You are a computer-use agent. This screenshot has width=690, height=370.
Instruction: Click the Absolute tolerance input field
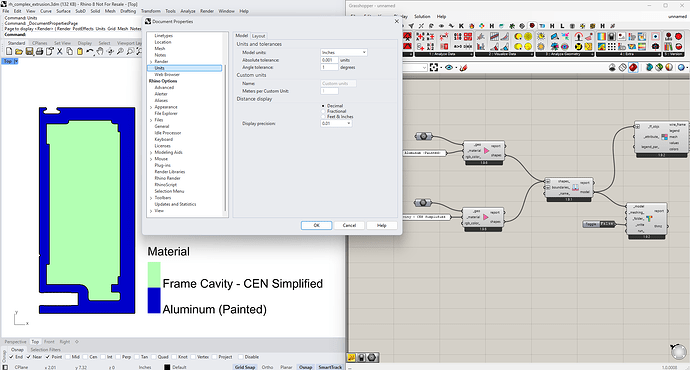329,60
